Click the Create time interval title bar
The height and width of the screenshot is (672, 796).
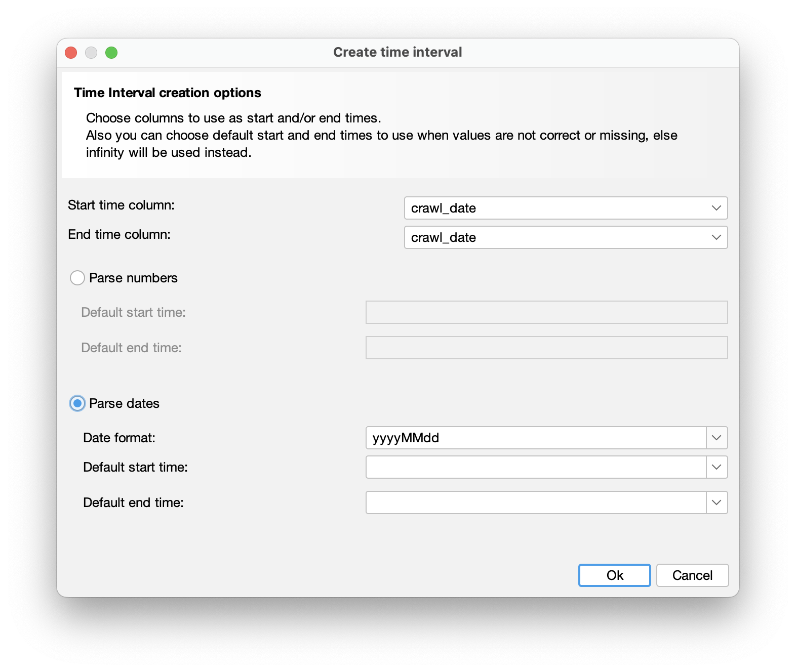397,53
